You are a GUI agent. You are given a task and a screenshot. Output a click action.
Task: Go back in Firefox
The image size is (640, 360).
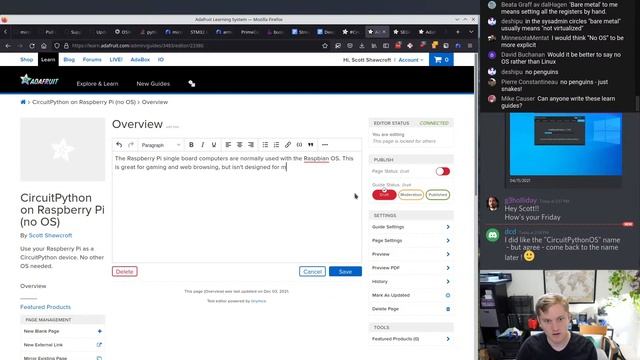point(8,46)
